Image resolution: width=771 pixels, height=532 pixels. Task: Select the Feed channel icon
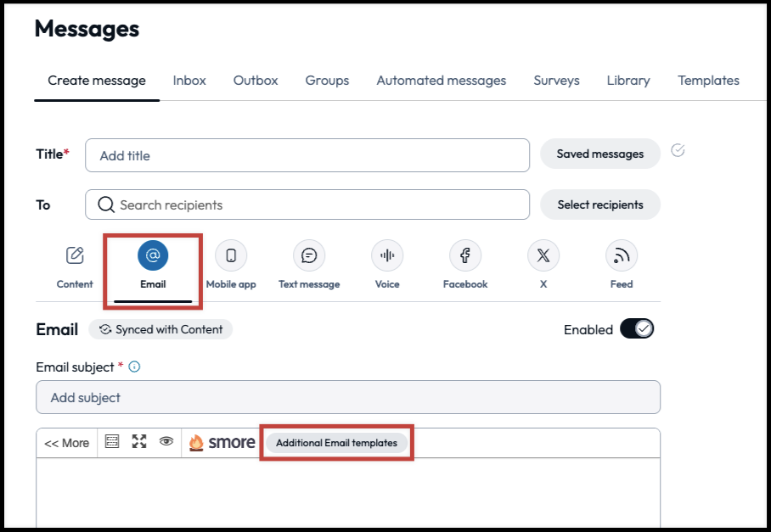point(621,255)
